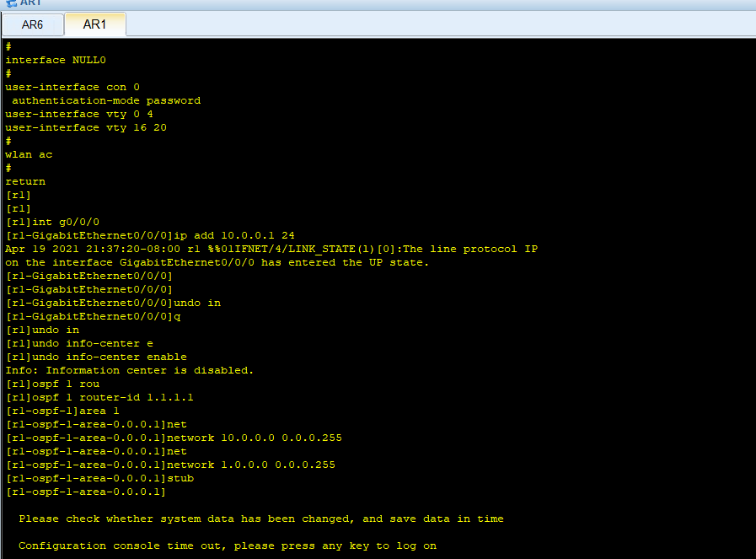Click the application icon in title bar
Viewport: 756px width, 559px height.
click(x=12, y=3)
